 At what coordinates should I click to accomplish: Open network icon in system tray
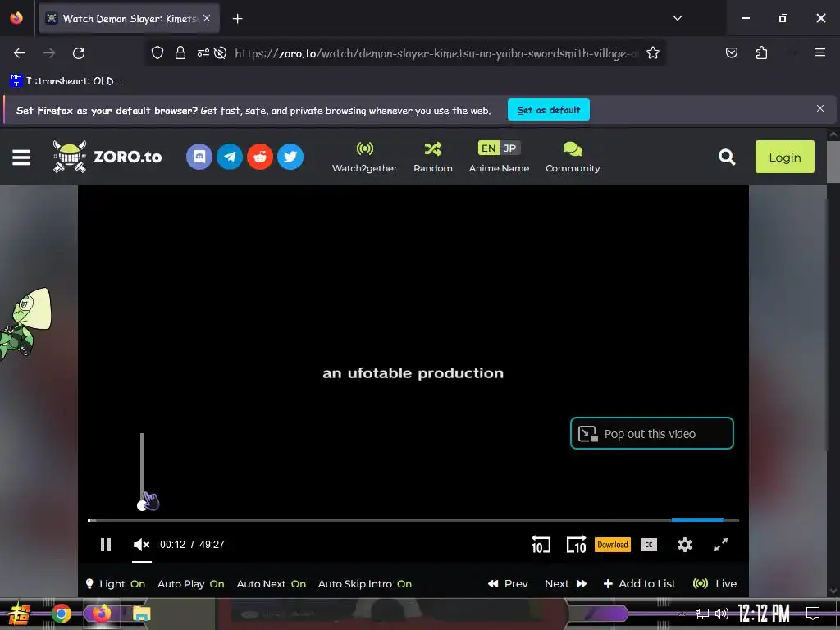701,614
